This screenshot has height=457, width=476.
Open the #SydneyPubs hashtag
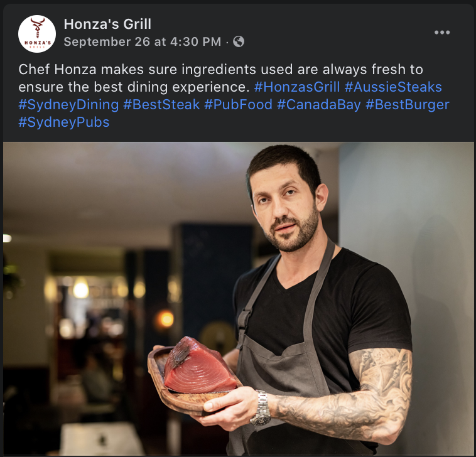click(64, 122)
